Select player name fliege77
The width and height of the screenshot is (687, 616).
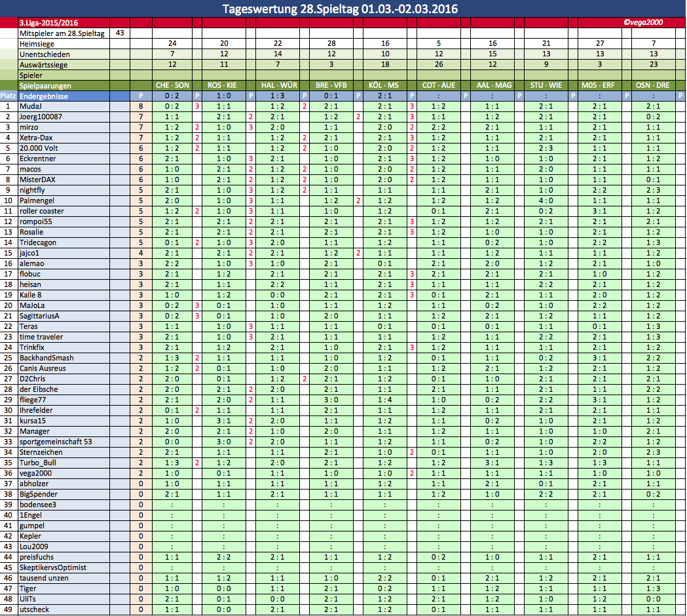coord(33,400)
